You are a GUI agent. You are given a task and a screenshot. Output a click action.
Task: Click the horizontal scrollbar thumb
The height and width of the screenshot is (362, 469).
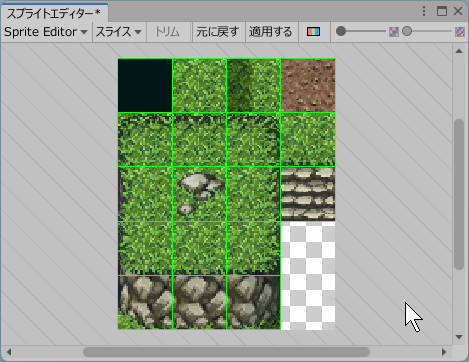pyautogui.click(x=226, y=352)
